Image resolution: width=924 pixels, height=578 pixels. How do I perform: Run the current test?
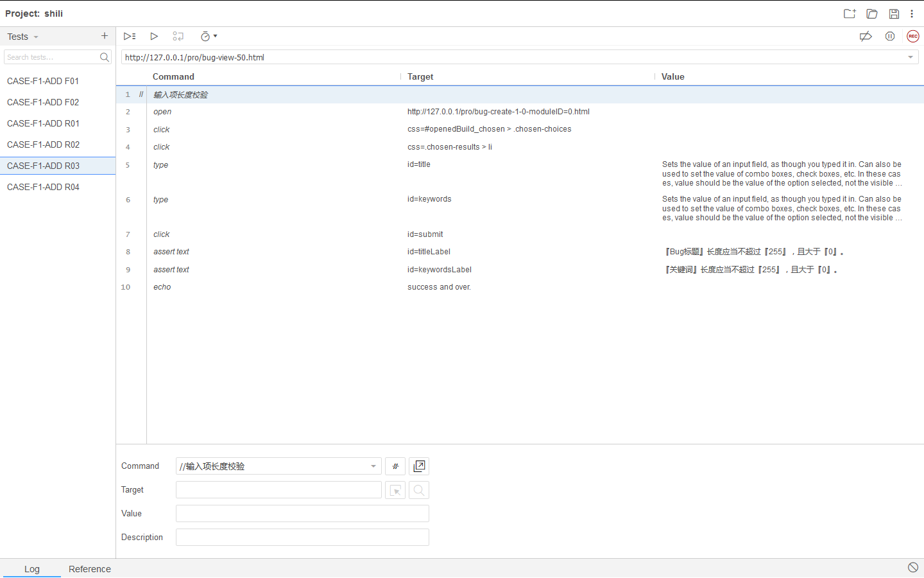(x=154, y=36)
